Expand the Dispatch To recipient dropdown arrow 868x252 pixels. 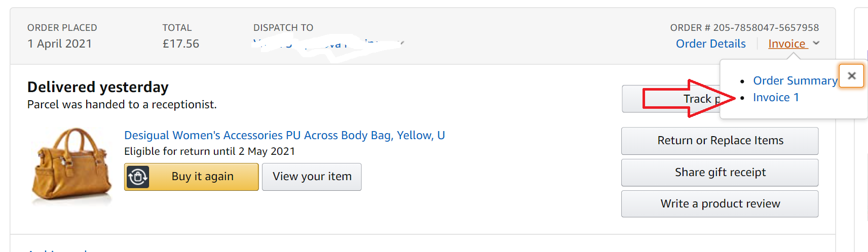coord(402,43)
